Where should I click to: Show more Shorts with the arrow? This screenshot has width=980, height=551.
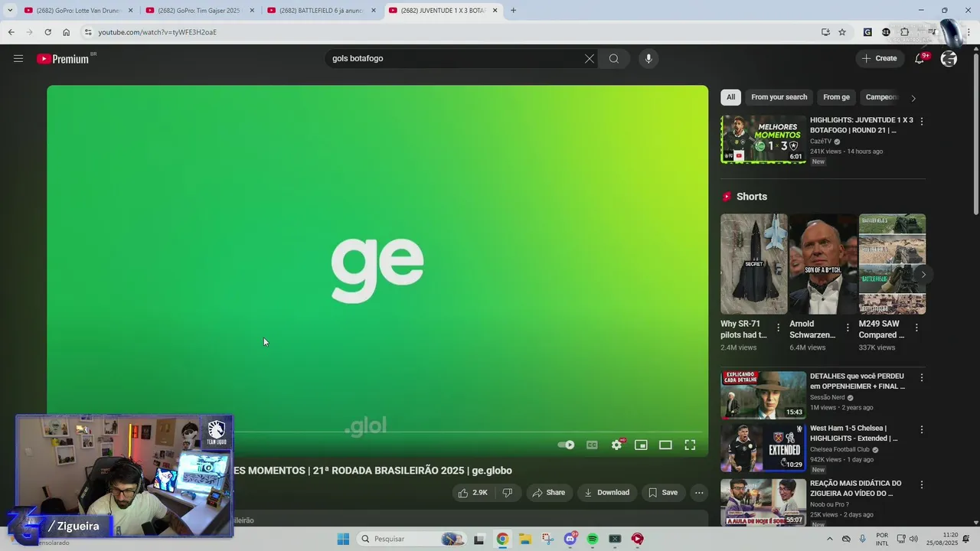923,275
